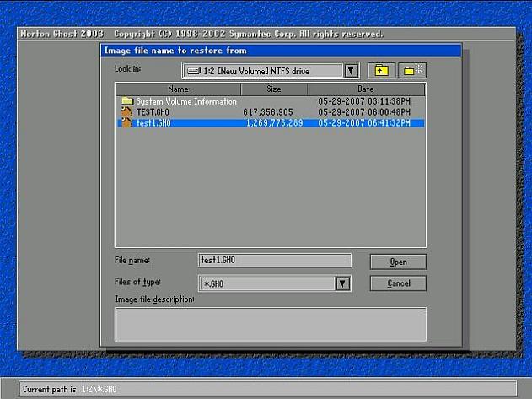Open the Files of type dropdown arrow

click(x=342, y=283)
